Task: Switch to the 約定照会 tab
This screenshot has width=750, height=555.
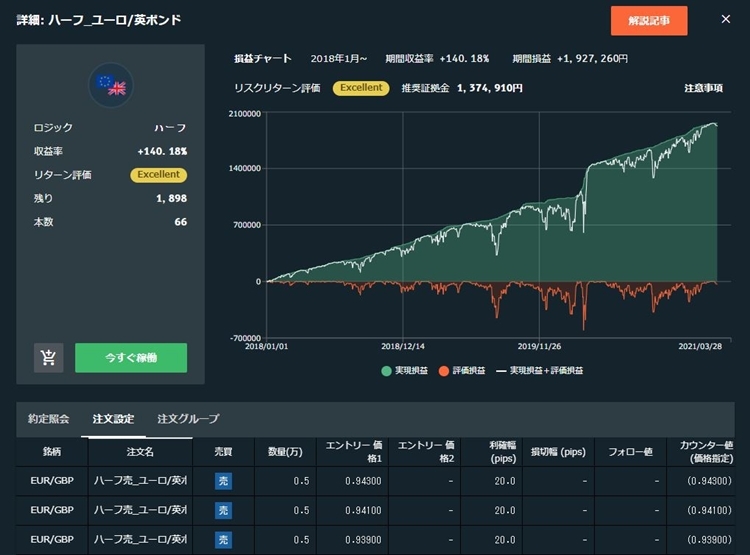Action: 48,419
